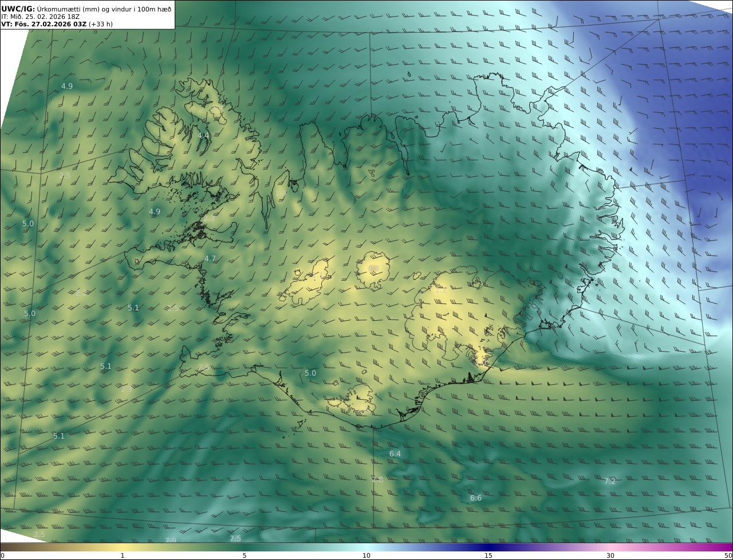This screenshot has width=733, height=560.
Task: Click the colorbar tick label '1'
Action: [123, 555]
